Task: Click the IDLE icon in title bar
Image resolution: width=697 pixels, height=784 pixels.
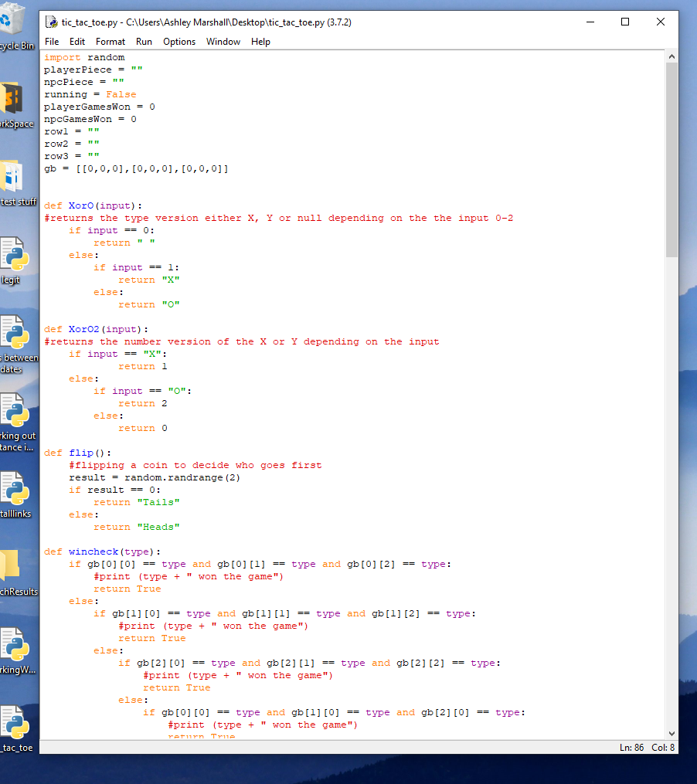Action: (x=52, y=22)
